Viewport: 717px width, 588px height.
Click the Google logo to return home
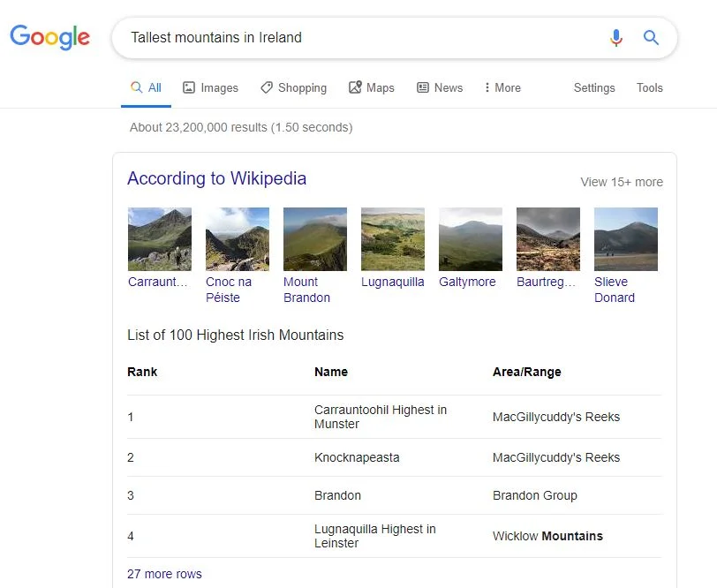tap(49, 37)
